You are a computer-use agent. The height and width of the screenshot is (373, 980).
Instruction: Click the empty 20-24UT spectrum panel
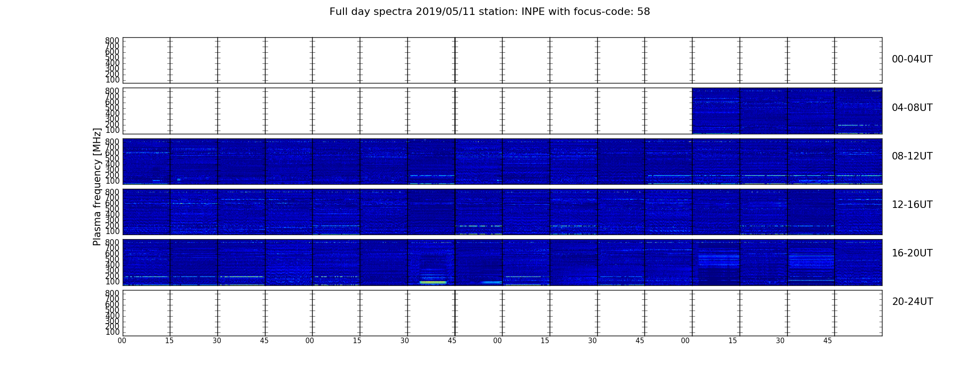click(502, 313)
